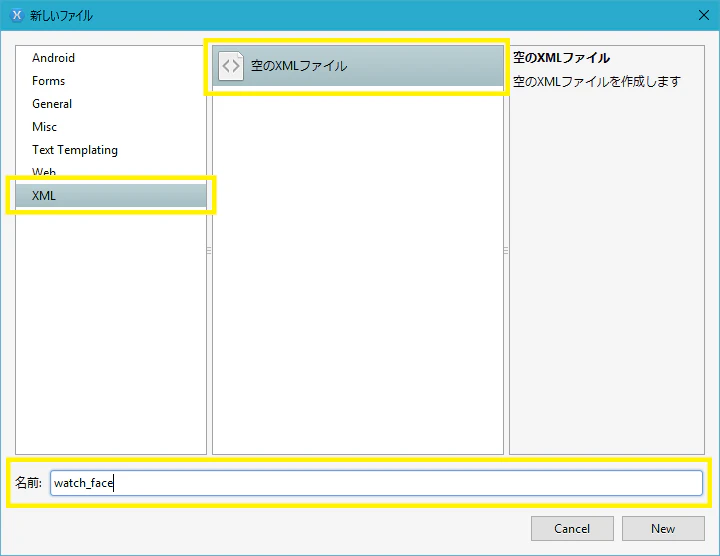Click splitter handle between category and template lists
The height and width of the screenshot is (556, 720).
(209, 251)
